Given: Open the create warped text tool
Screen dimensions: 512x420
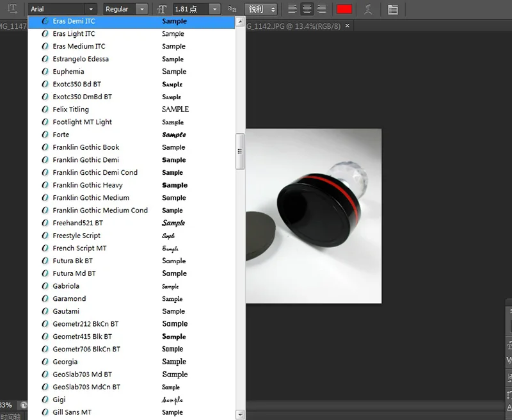Looking at the screenshot, I should point(368,9).
